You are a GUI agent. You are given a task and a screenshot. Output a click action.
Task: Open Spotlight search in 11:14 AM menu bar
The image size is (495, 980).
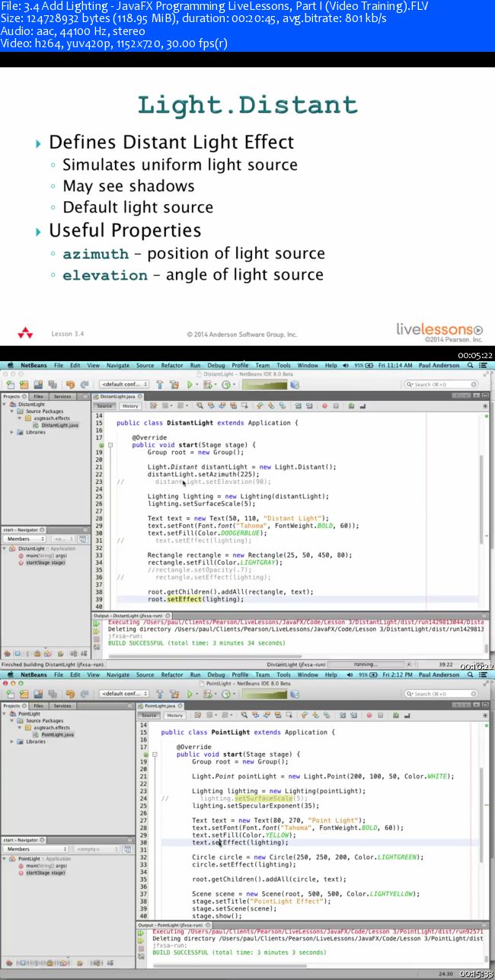pyautogui.click(x=471, y=365)
